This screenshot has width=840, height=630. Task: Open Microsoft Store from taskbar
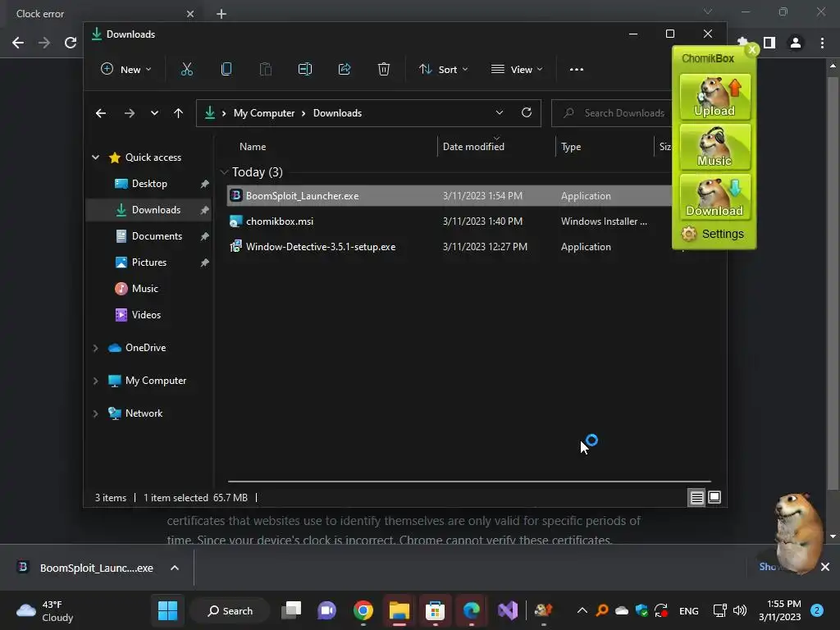(x=435, y=610)
